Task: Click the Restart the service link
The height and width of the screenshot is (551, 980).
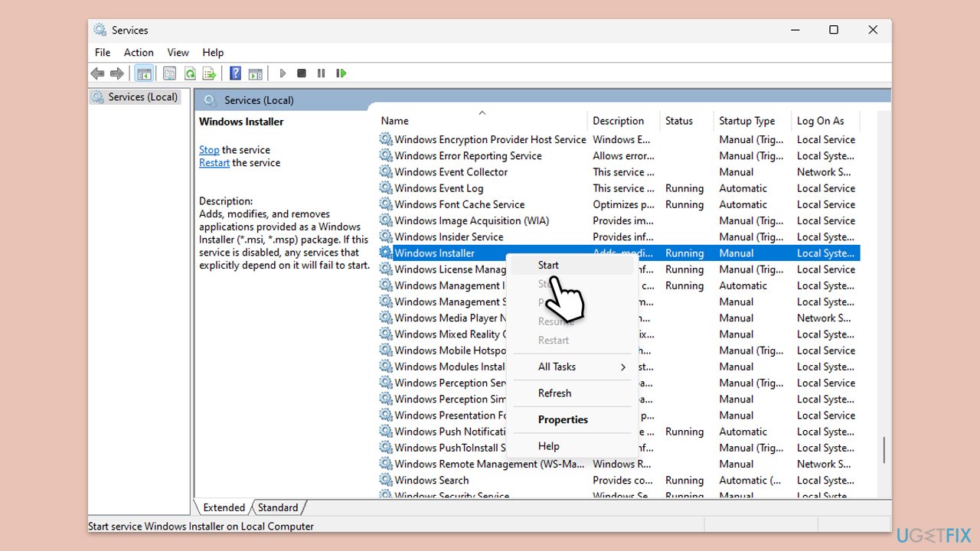Action: pyautogui.click(x=214, y=163)
